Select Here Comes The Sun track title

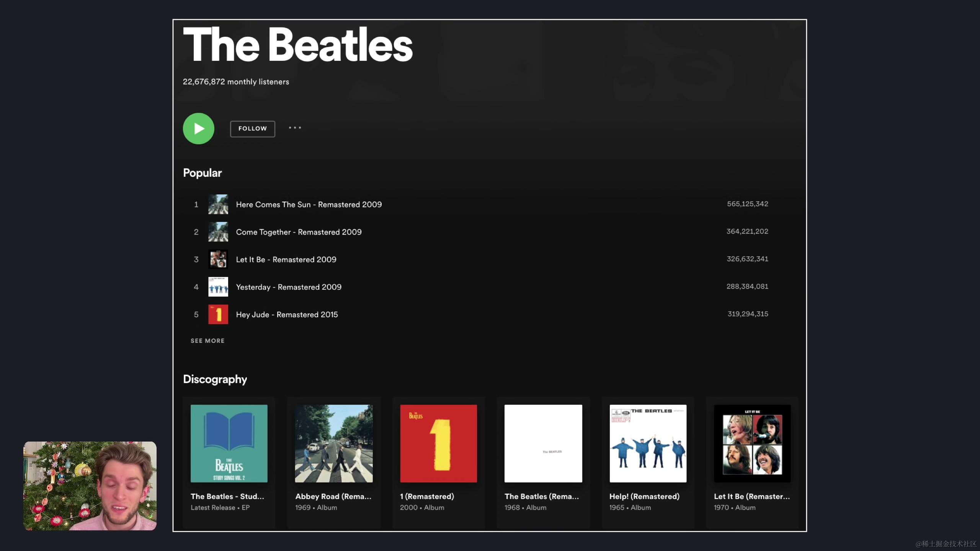309,205
